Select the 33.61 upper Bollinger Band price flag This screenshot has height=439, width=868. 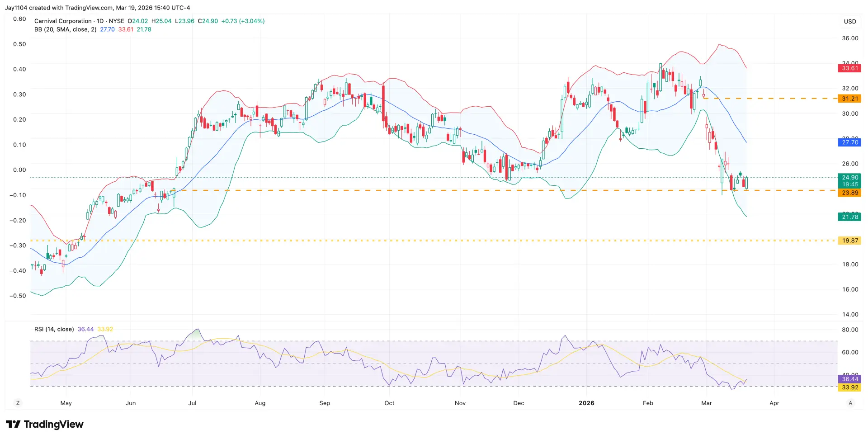(x=849, y=68)
